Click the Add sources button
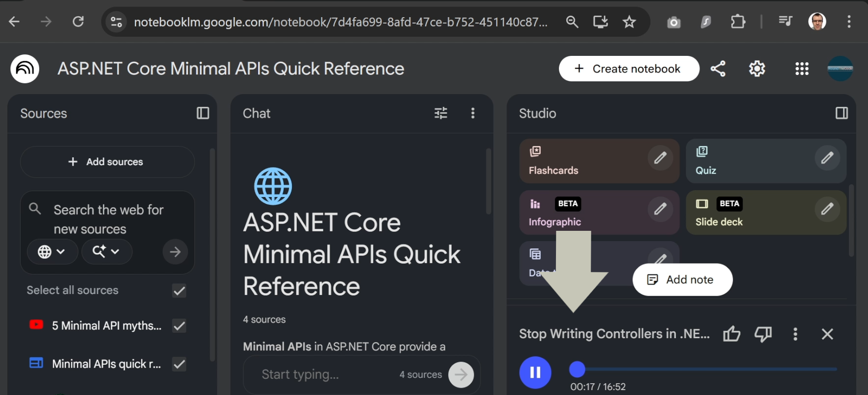Screen dimensions: 868x395 107,162
